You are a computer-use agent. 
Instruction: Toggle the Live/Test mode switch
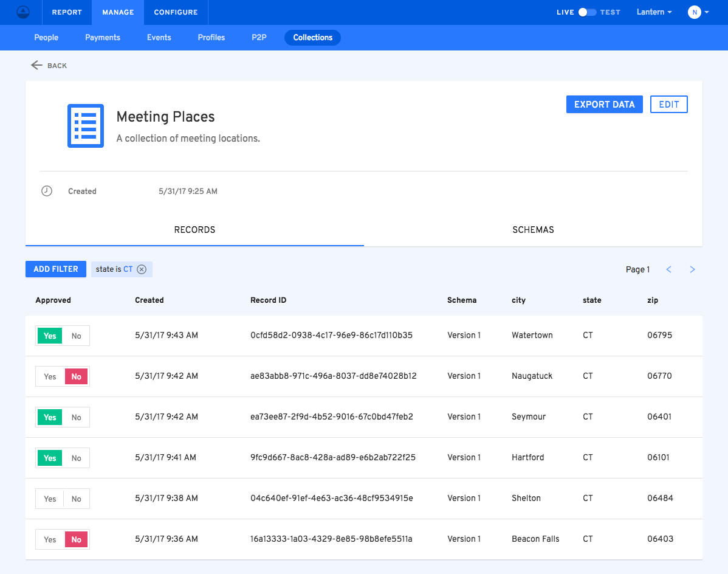(x=586, y=12)
